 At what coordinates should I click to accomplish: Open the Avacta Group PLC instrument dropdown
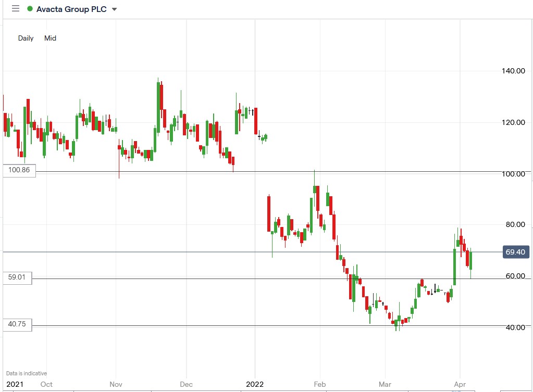click(114, 9)
